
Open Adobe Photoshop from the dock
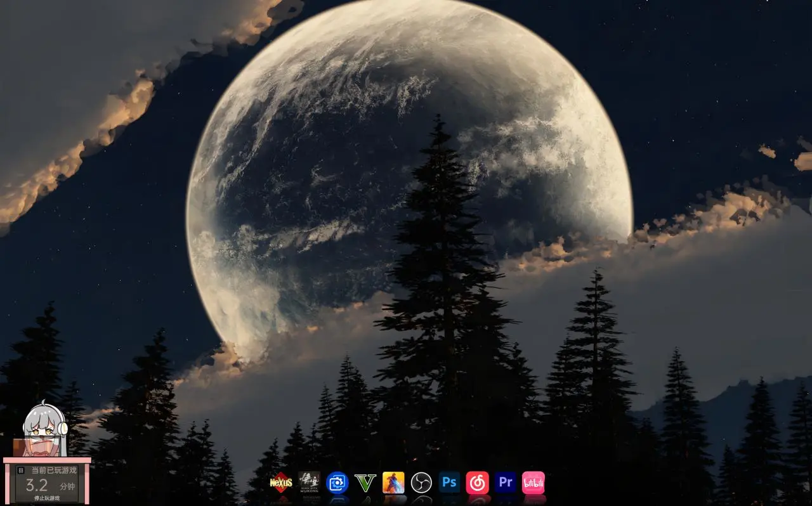coord(449,483)
